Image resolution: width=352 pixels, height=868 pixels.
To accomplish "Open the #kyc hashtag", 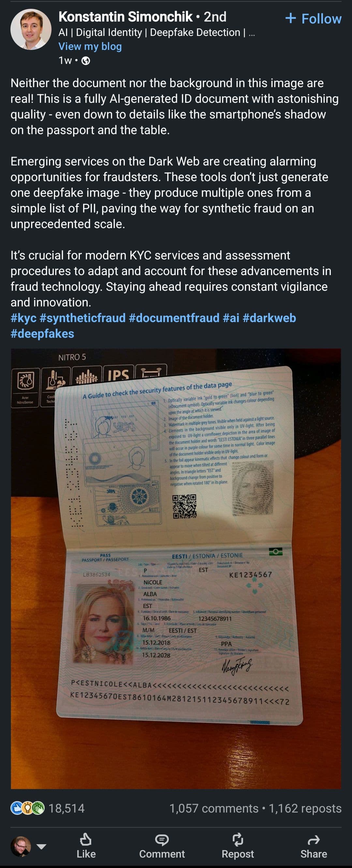I will tap(23, 318).
